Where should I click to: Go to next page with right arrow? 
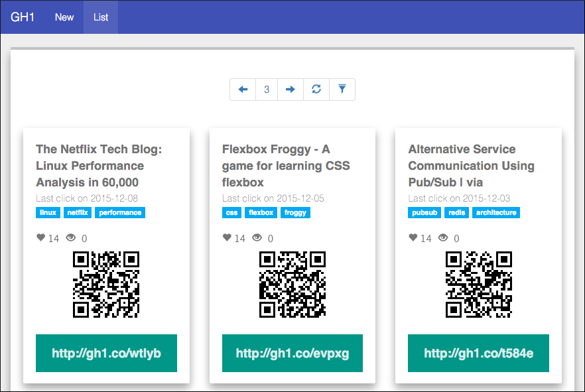[291, 90]
